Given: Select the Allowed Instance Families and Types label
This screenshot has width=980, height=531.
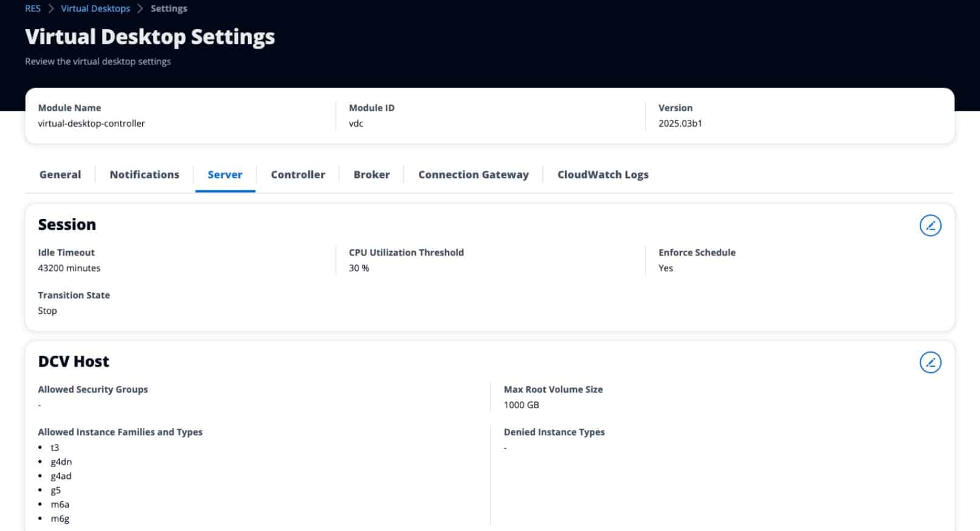Looking at the screenshot, I should 120,432.
